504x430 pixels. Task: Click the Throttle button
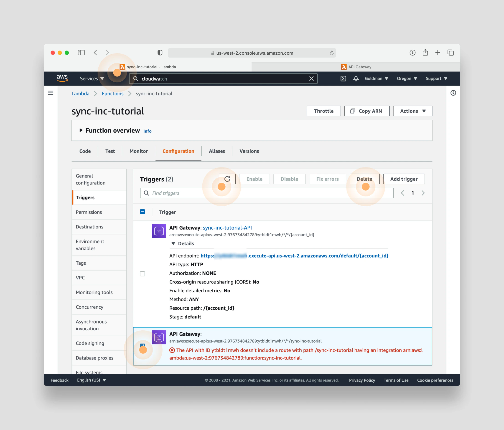point(323,111)
